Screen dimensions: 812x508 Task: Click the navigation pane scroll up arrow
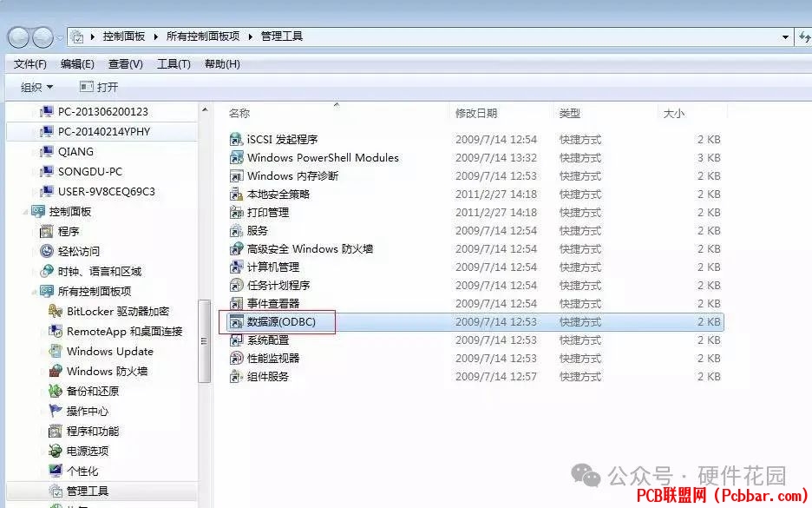pyautogui.click(x=204, y=110)
